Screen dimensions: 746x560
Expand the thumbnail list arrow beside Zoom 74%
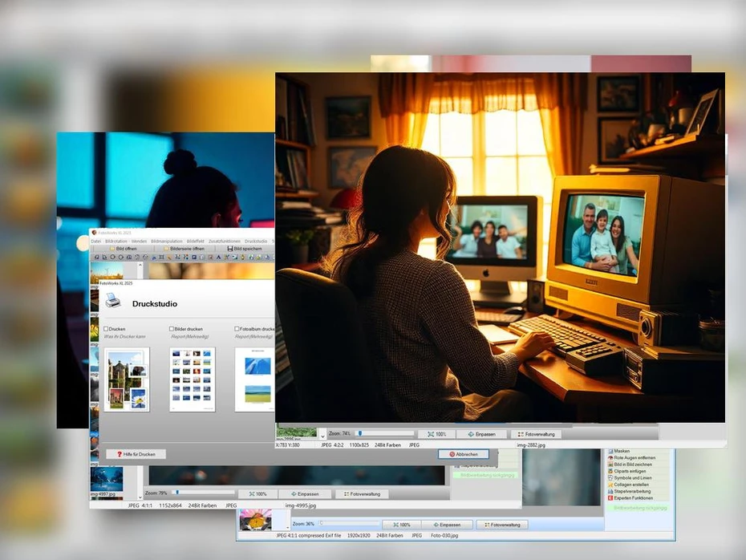click(x=322, y=434)
